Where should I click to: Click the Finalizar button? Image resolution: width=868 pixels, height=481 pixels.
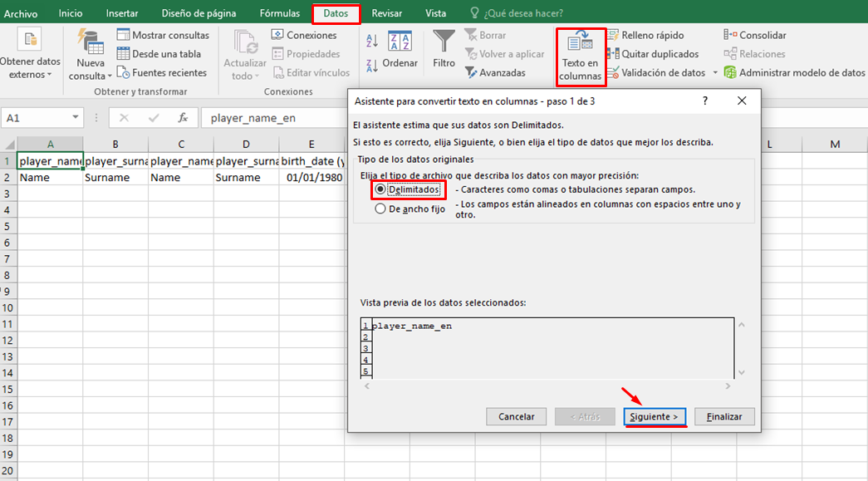[724, 417]
